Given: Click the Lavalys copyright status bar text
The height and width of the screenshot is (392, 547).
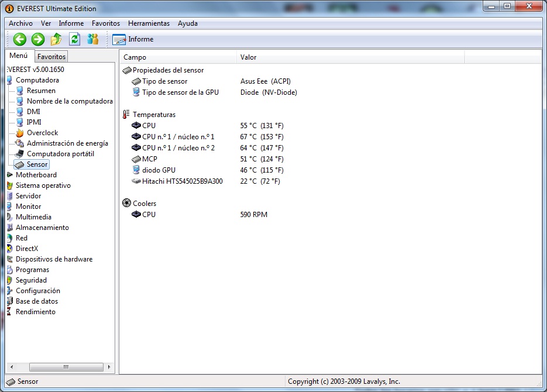Looking at the screenshot, I should 343,381.
